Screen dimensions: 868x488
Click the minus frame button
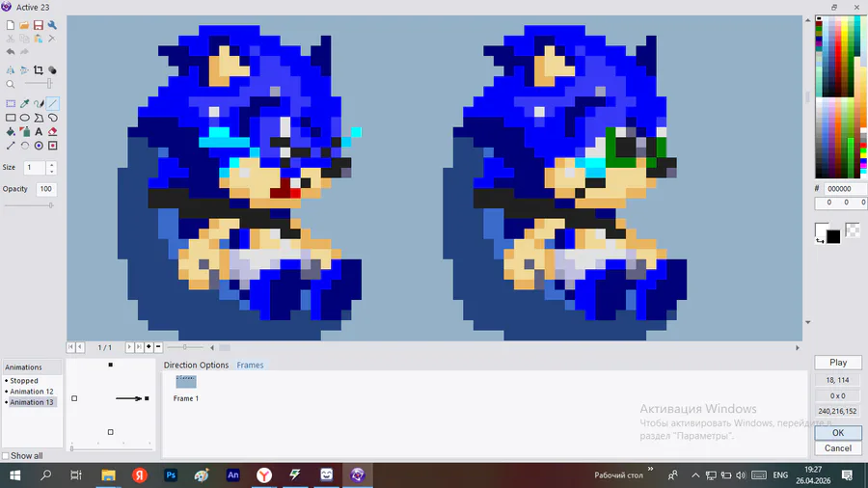158,347
